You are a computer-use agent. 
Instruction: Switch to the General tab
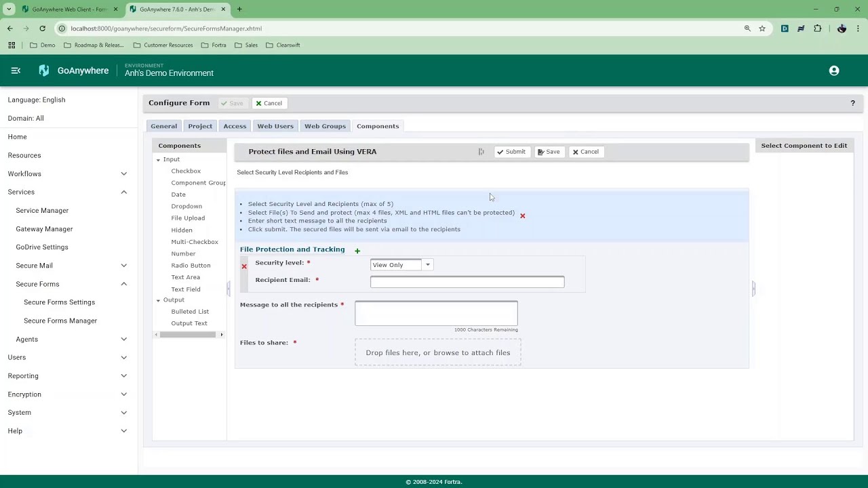point(164,126)
